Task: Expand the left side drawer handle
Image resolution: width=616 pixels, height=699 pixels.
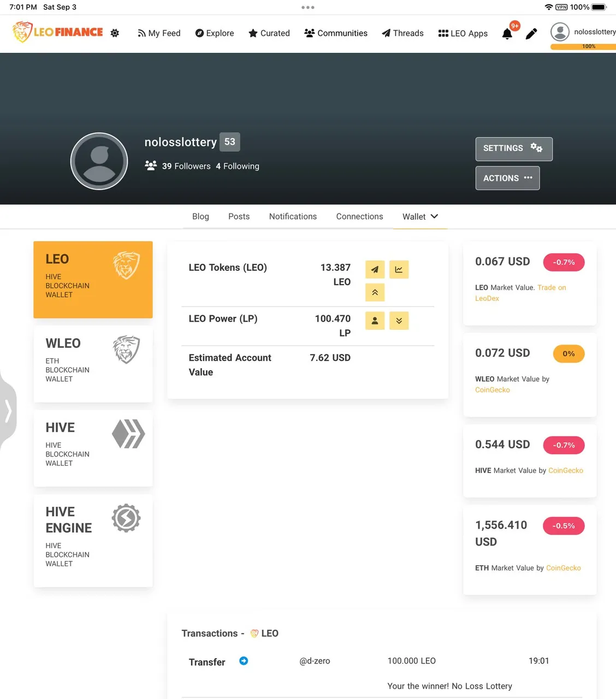Action: pyautogui.click(x=8, y=411)
